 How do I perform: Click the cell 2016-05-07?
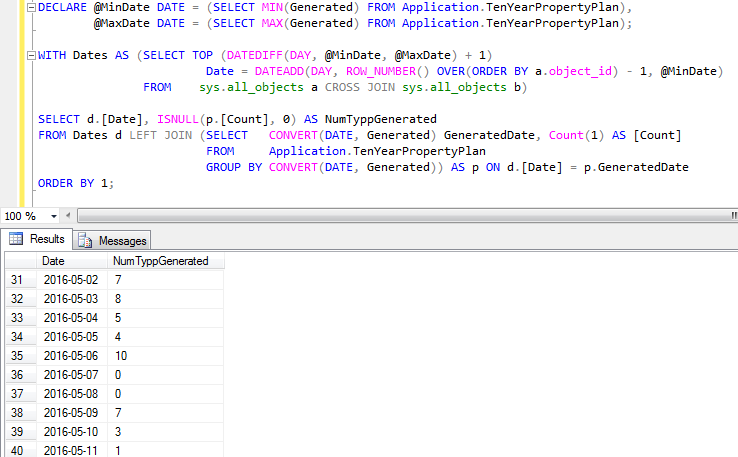[x=72, y=375]
